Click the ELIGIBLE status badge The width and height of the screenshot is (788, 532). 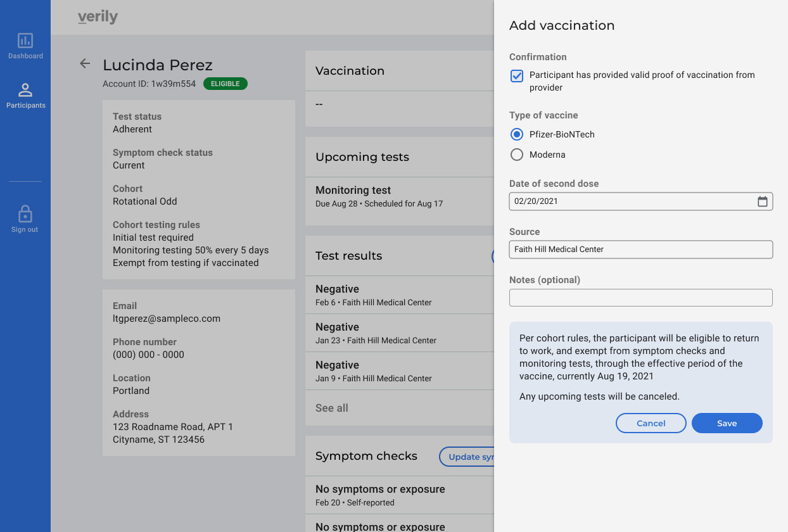coord(226,84)
